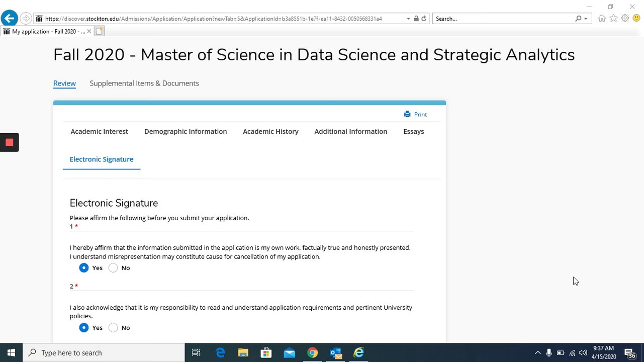Open a new browser tab
644x362 pixels.
[x=99, y=31]
